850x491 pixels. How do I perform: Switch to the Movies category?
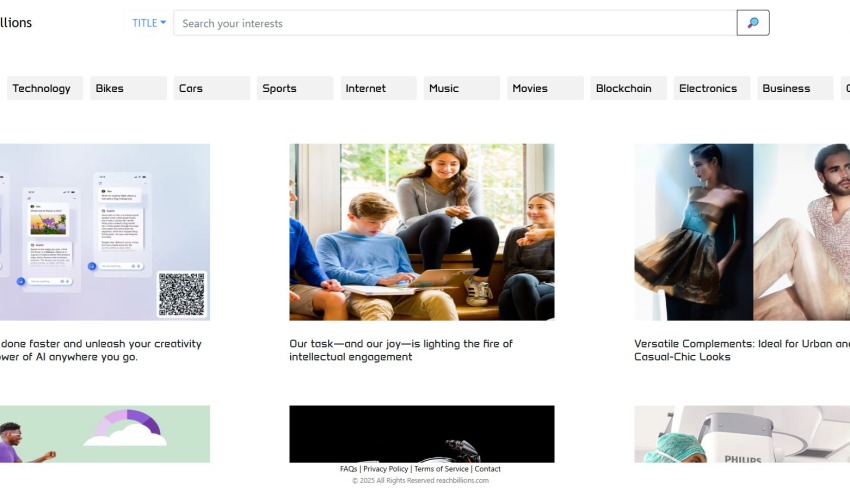coord(544,88)
